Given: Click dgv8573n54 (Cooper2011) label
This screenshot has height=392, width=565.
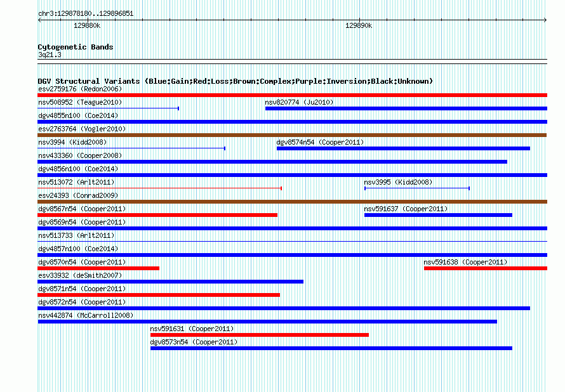Looking at the screenshot, I should tap(194, 342).
